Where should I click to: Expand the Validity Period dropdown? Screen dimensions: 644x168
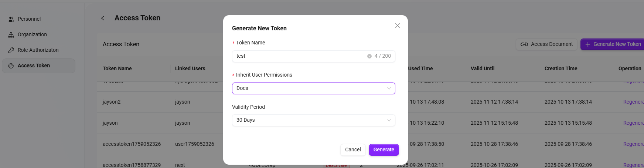(313, 120)
